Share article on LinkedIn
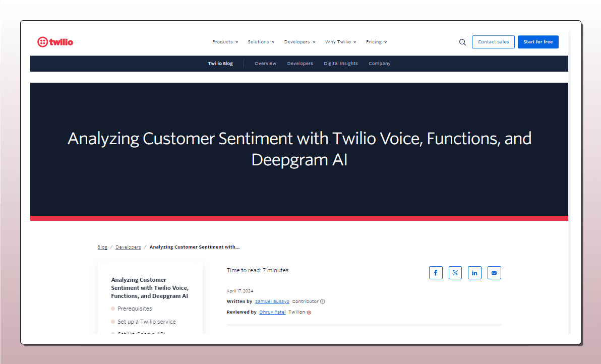601x364 pixels. pos(474,273)
